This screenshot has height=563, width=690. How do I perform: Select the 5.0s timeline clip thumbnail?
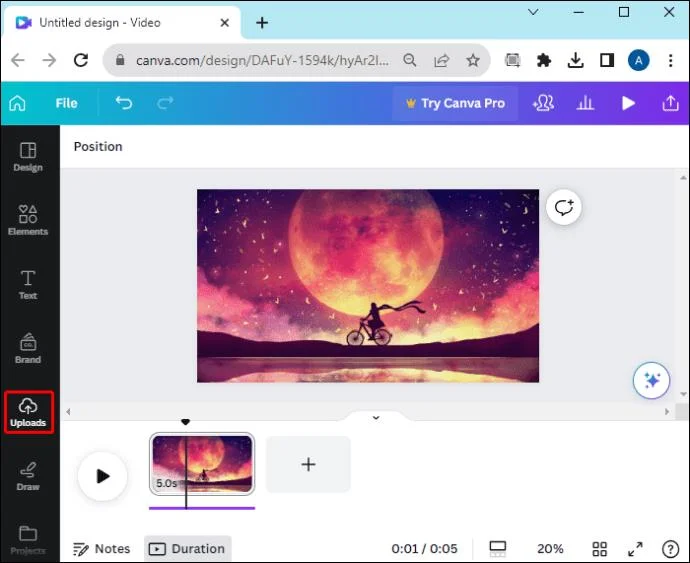tap(202, 464)
